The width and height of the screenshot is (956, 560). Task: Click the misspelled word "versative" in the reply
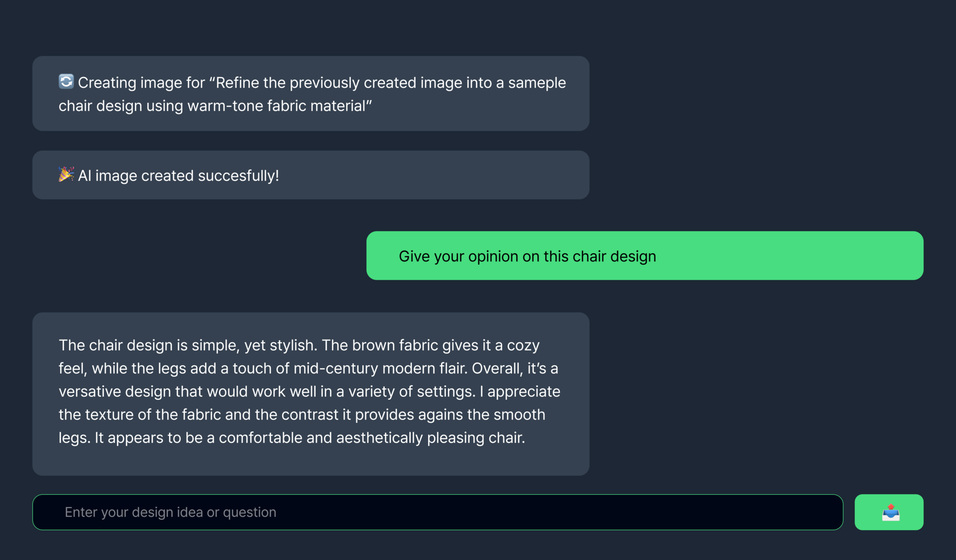(x=90, y=392)
